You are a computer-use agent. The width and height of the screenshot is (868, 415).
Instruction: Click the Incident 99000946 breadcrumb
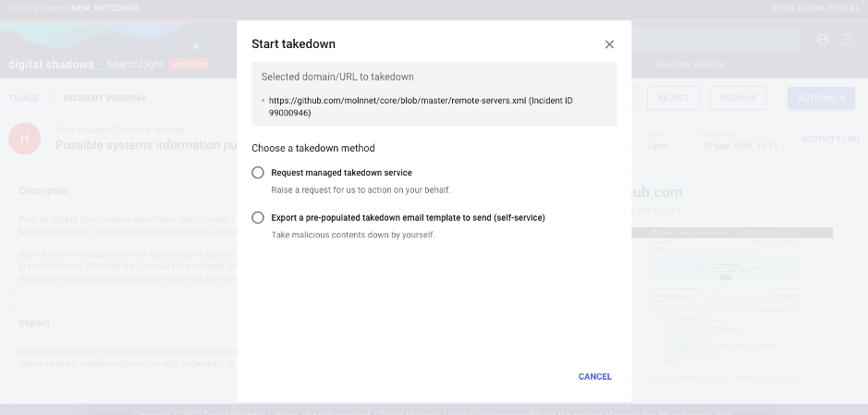click(104, 98)
